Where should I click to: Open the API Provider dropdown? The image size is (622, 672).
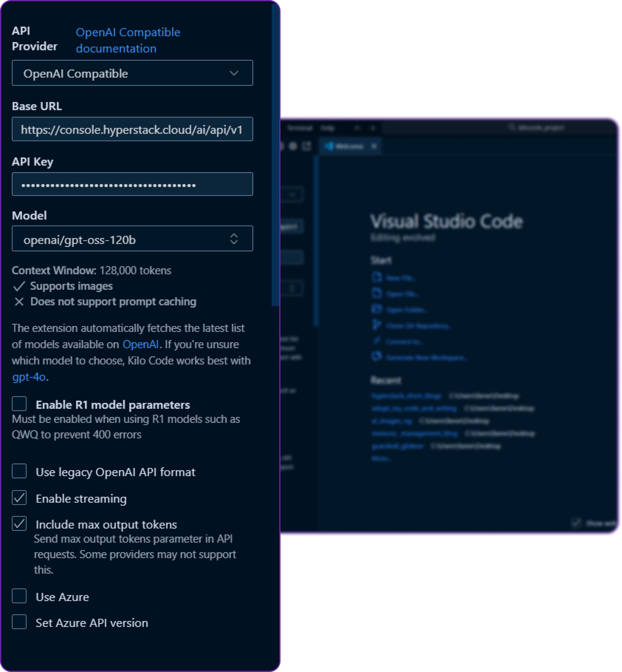[x=133, y=73]
